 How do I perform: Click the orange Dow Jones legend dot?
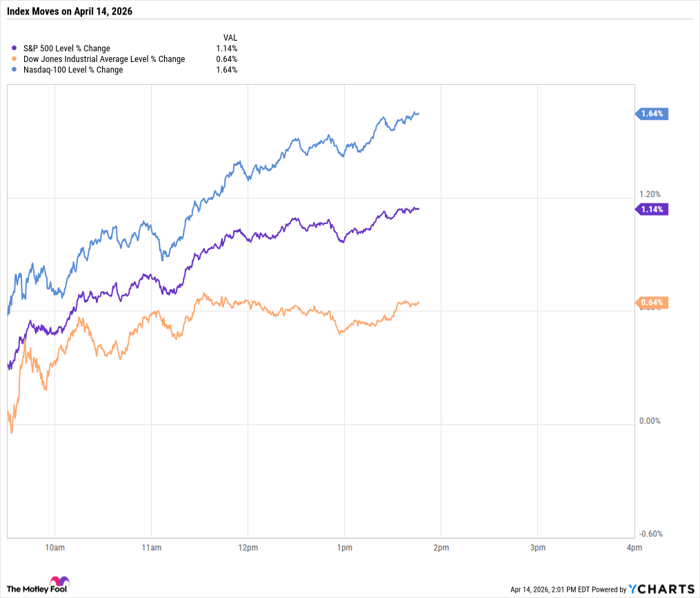pyautogui.click(x=13, y=59)
